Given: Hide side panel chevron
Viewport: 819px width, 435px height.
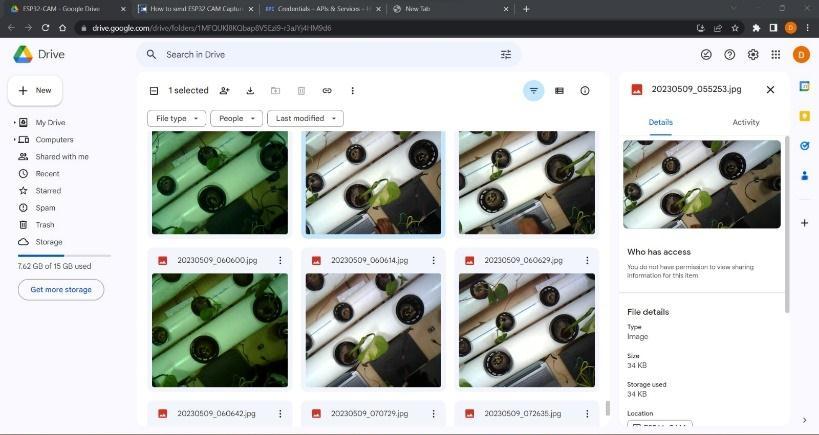Looking at the screenshot, I should coord(804,420).
